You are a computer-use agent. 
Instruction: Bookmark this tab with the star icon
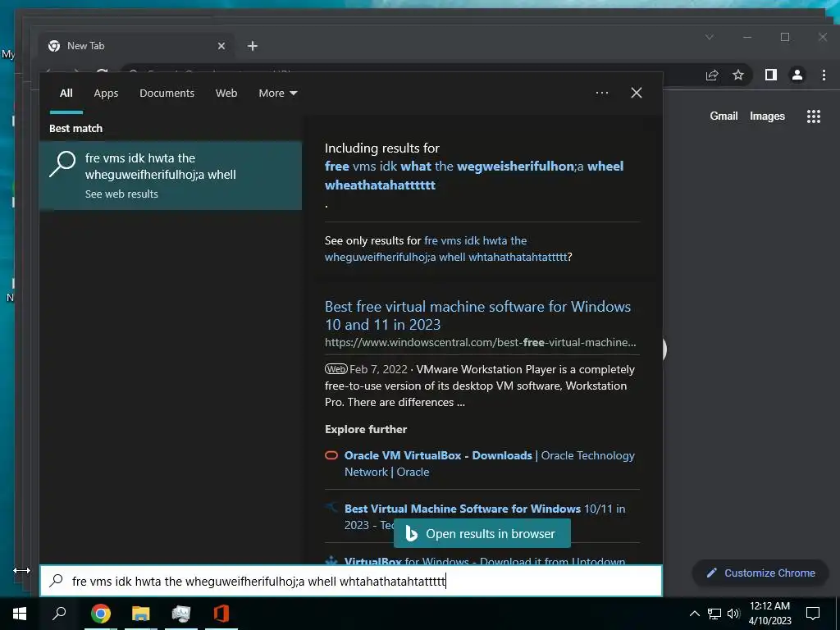(x=738, y=75)
